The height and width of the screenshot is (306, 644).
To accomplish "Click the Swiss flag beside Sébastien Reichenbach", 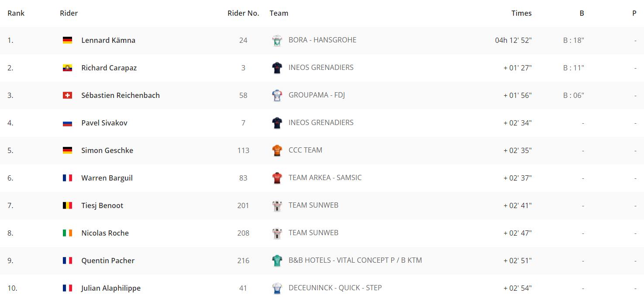I will [67, 95].
